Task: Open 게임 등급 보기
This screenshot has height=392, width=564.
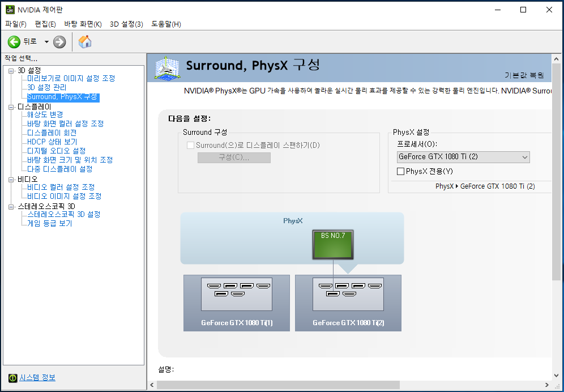Action: click(50, 224)
